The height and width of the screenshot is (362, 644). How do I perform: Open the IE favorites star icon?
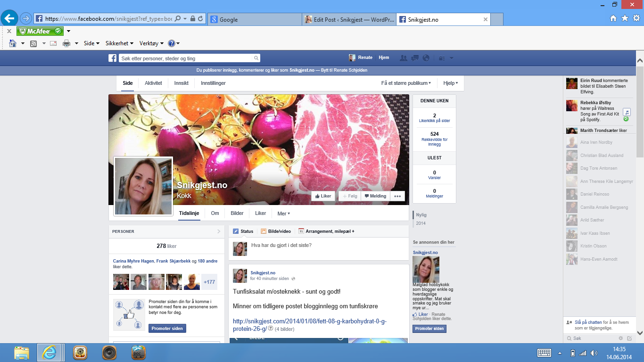coord(625,18)
